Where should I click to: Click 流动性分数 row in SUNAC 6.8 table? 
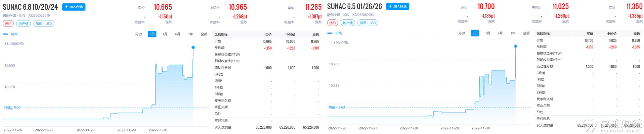[267, 68]
